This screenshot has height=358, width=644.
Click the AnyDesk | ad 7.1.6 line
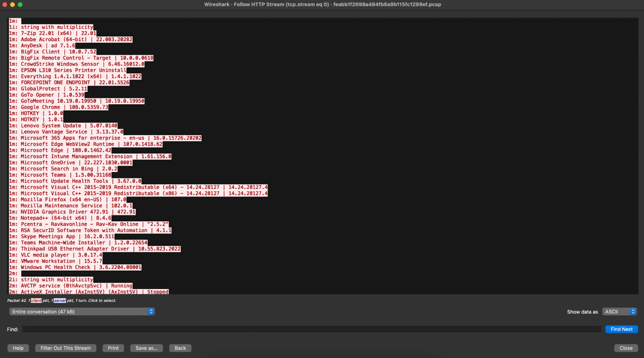[42, 45]
